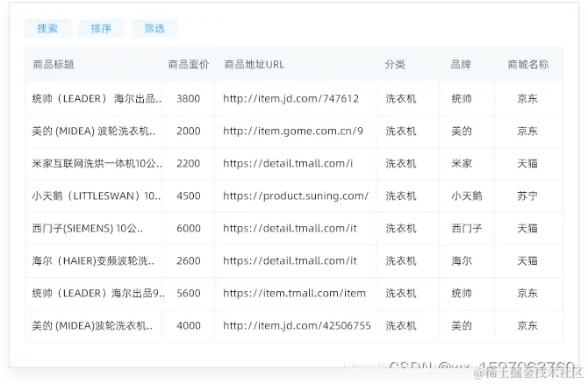Select the 洗衣机 category in the 米家 row
Viewport: 588px width, 384px height.
401,163
